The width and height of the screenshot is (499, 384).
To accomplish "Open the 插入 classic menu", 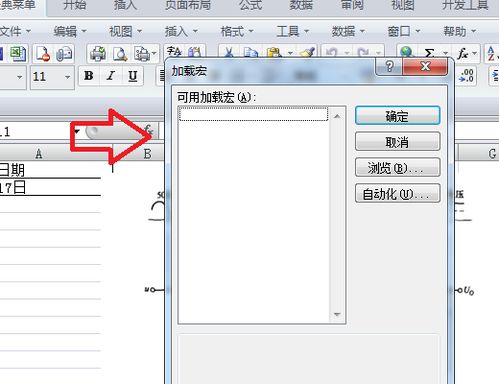I will click(181, 32).
